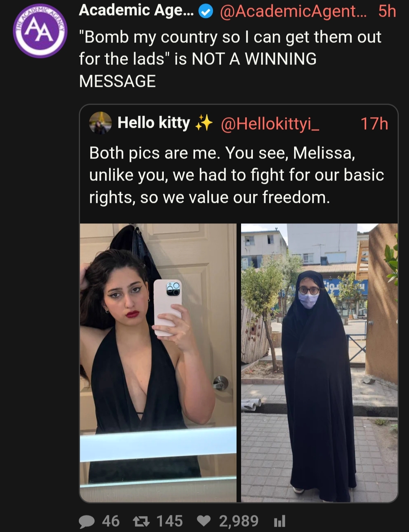Open the quoted tweet text body

237,175
